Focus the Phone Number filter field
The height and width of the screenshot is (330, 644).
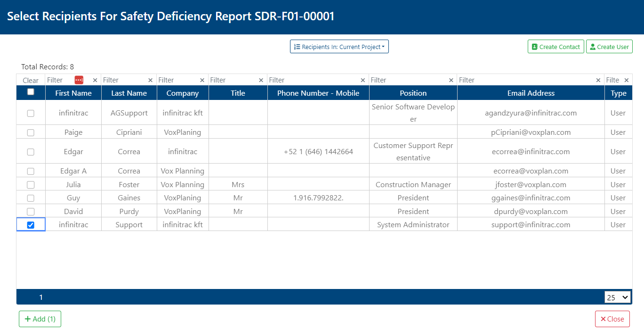tap(313, 80)
